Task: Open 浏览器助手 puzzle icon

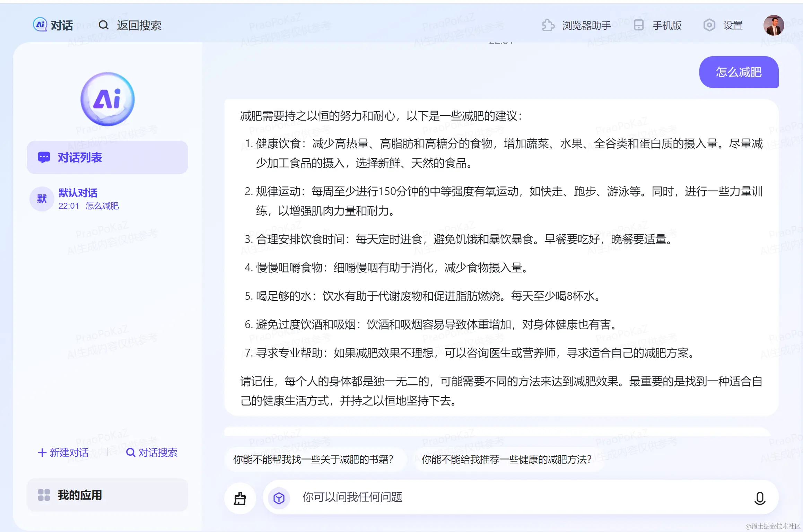Action: tap(548, 25)
